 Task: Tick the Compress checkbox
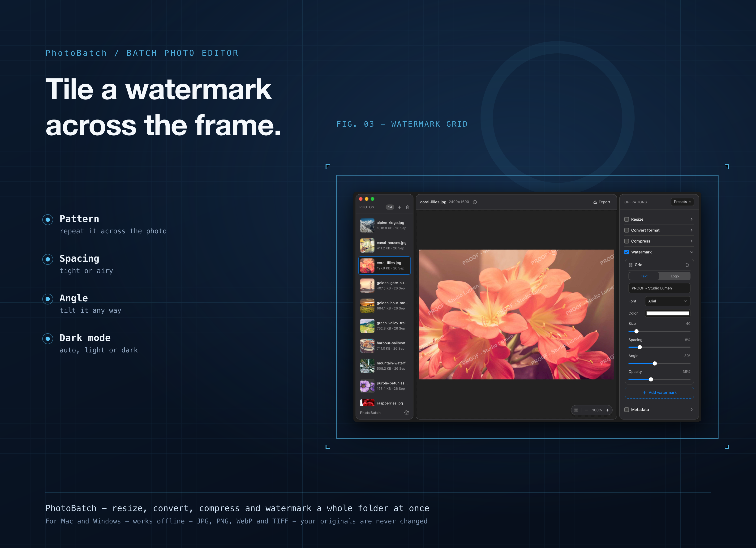tap(627, 241)
